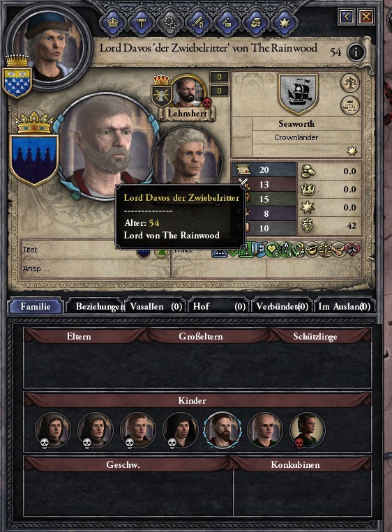392x532 pixels.
Task: Select the eyepatch trait icon
Action: (310, 250)
